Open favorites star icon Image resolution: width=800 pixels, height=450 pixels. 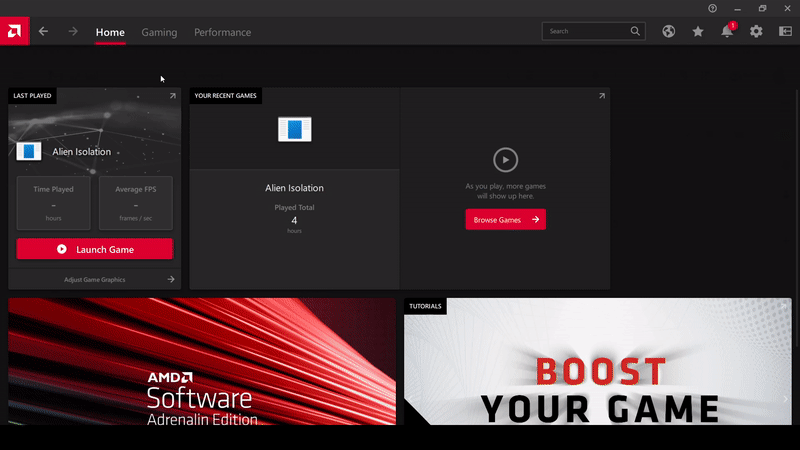(698, 32)
